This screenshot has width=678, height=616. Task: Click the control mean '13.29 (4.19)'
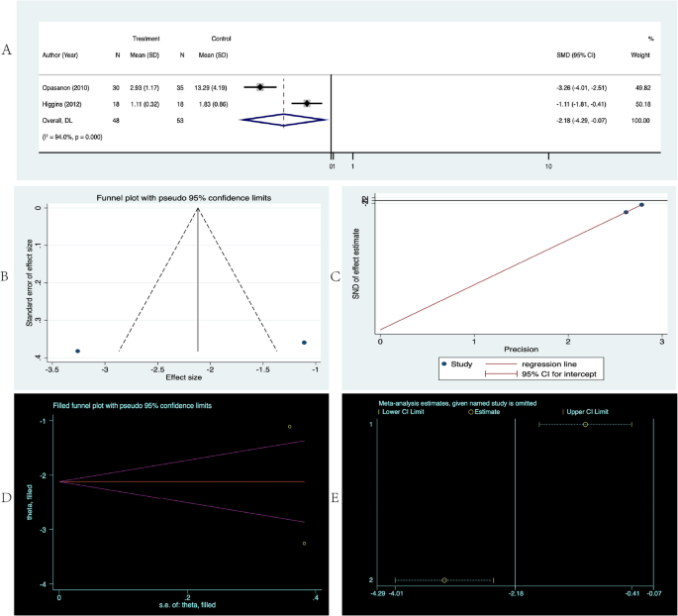coord(211,88)
